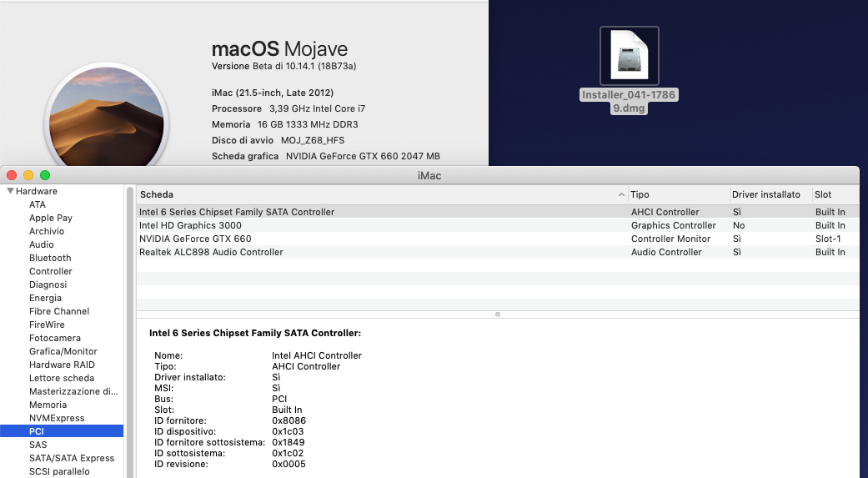
Task: Click the ID revisione value 0x0005
Action: (288, 464)
